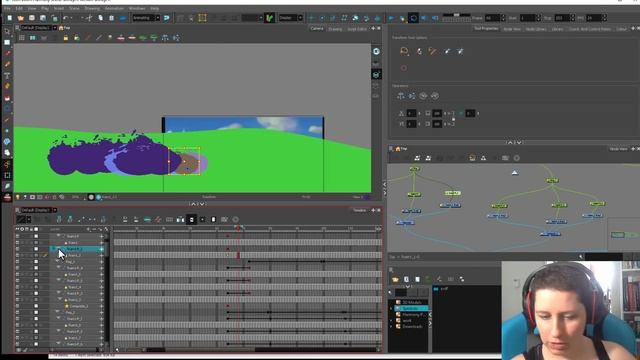Select the Transform tool in the left toolbar
The height and width of the screenshot is (360, 640).
coord(7,176)
